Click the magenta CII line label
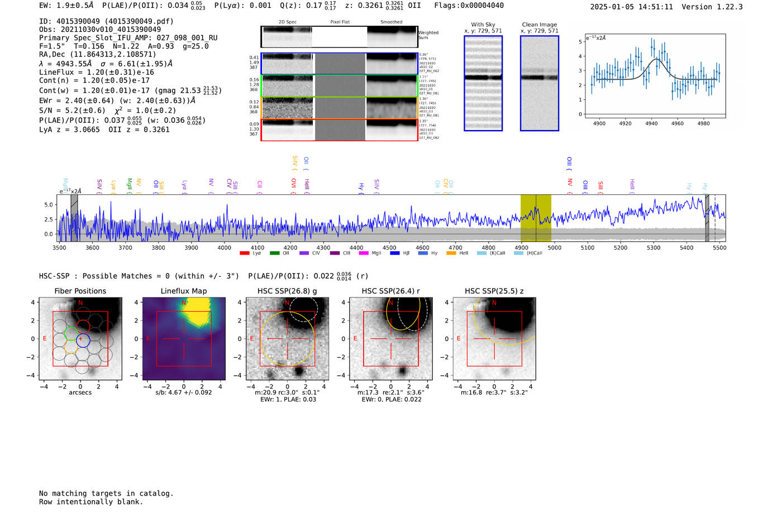The image size is (782, 532). click(x=260, y=186)
